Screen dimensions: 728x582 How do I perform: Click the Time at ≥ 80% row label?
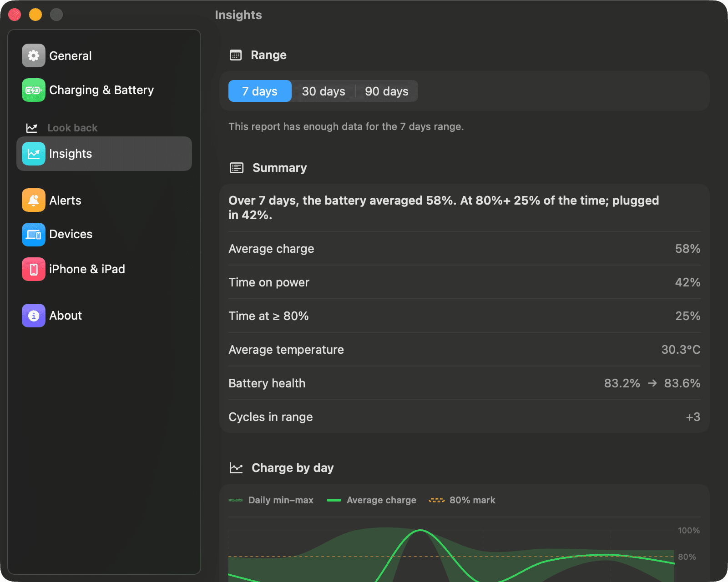268,316
